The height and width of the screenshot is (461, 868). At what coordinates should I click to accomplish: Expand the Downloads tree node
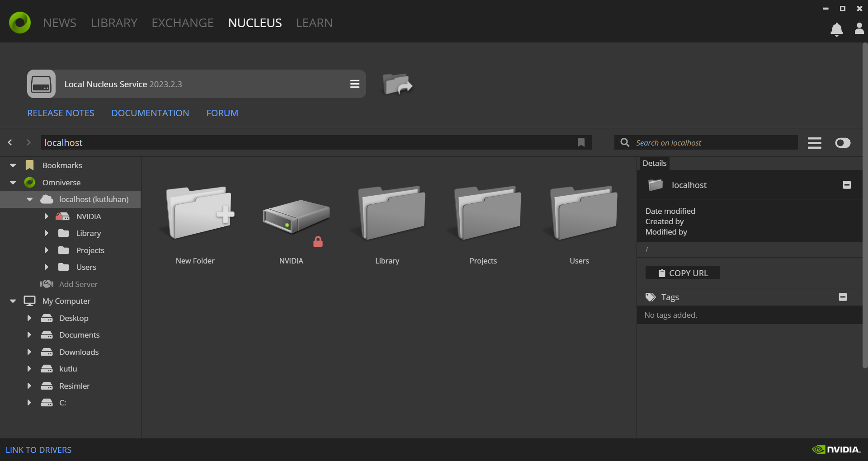29,352
